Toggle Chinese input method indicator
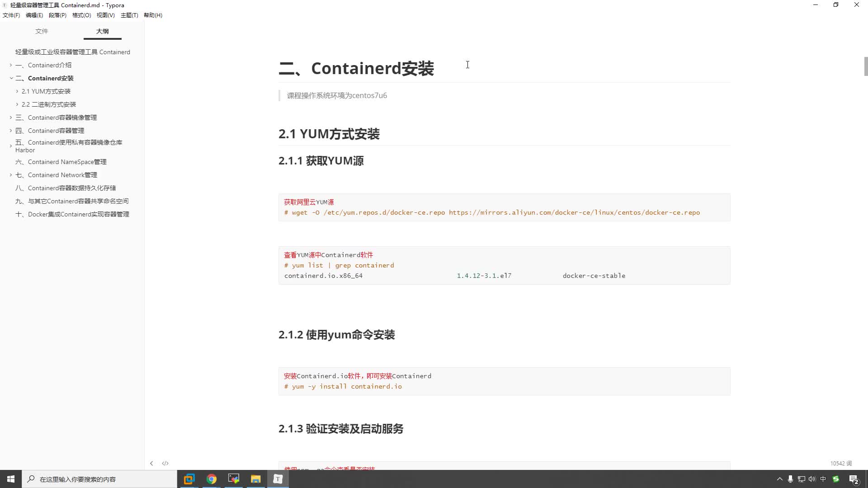The width and height of the screenshot is (868, 488). tap(823, 479)
